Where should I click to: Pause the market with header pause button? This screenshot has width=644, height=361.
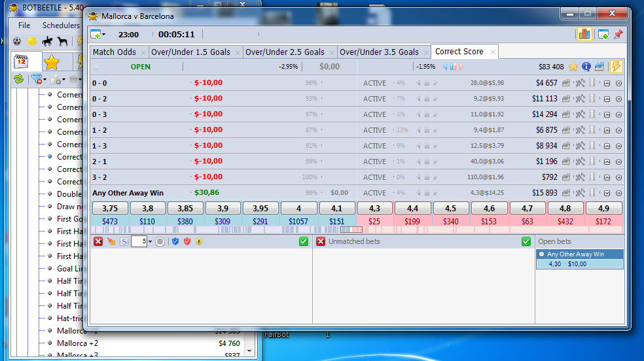pos(453,67)
